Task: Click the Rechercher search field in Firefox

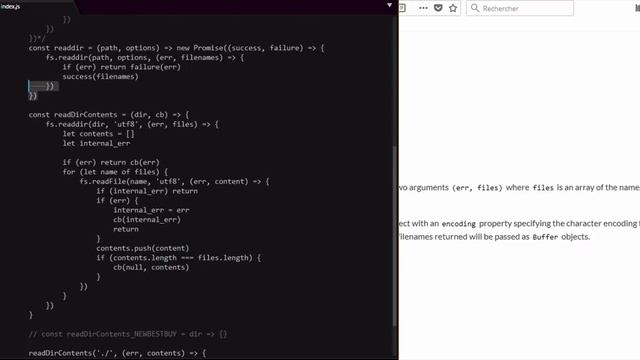Action: tap(520, 8)
